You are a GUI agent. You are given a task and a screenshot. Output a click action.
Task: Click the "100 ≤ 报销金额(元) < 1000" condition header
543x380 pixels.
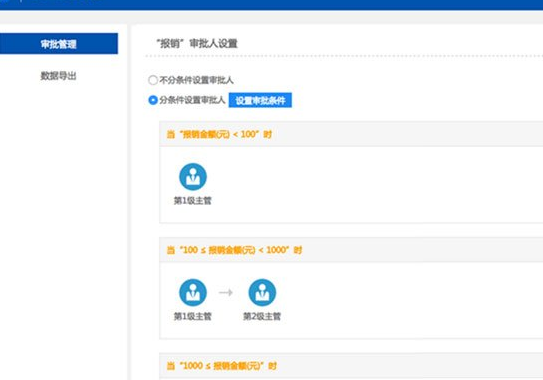point(234,250)
